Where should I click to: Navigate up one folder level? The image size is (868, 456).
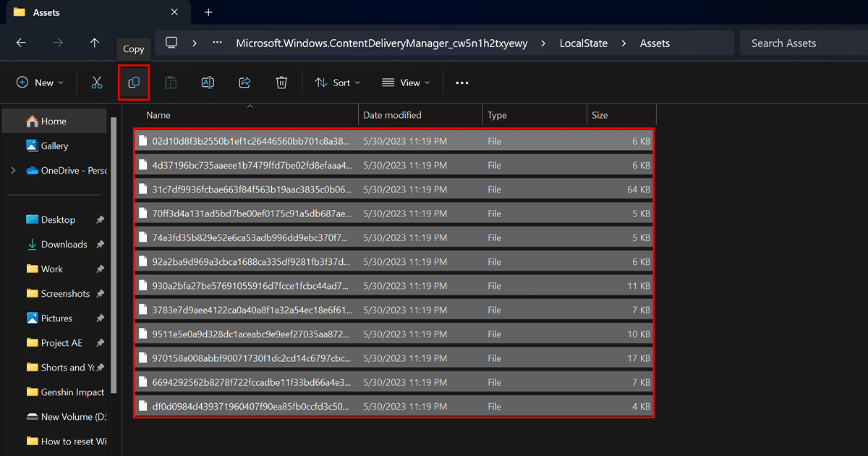95,43
